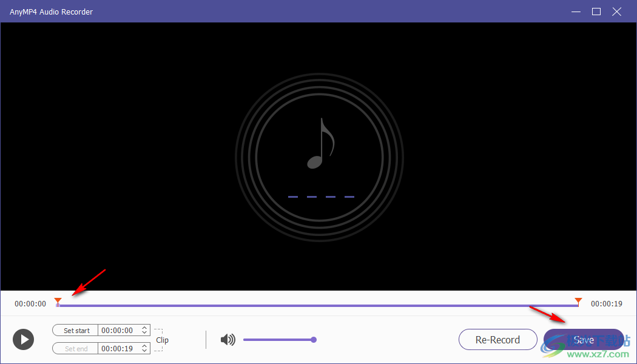This screenshot has width=637, height=364.
Task: Click the Clip icon next to time fields
Action: [x=161, y=339]
